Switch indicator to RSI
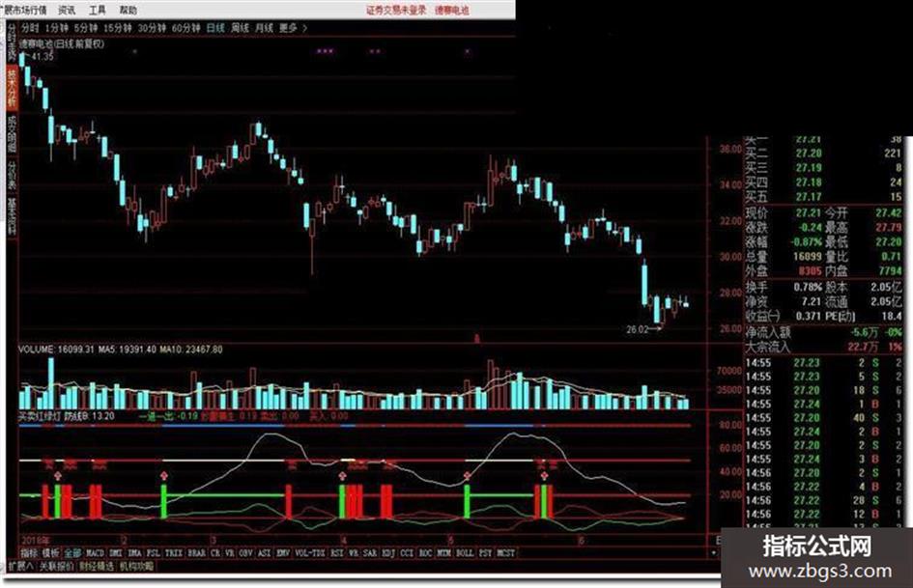 click(336, 553)
